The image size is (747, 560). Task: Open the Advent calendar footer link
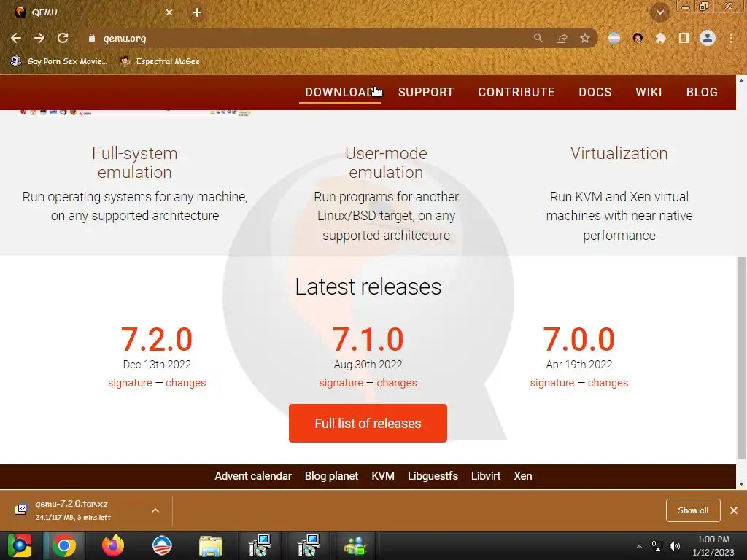(x=253, y=476)
